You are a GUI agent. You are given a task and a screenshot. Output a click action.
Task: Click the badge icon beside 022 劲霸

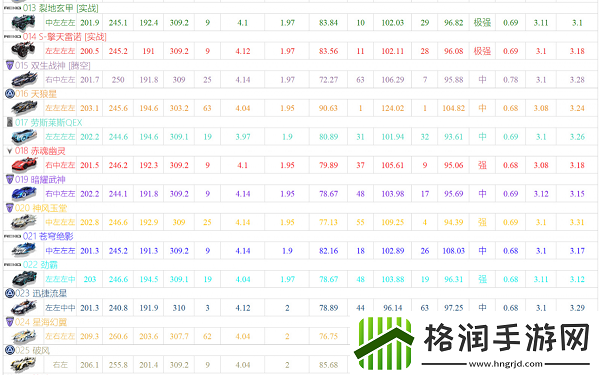pos(12,265)
